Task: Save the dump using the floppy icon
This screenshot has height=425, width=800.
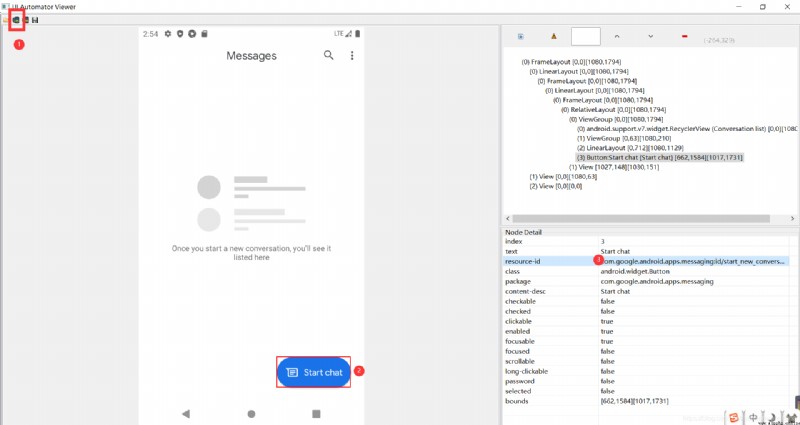Action: click(35, 20)
